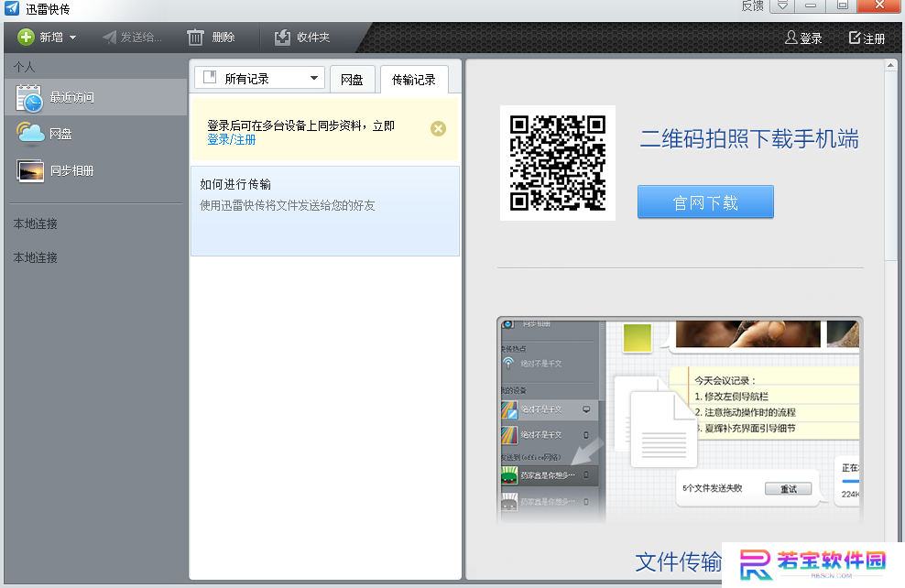Switch to the 传输记录 tab
Image resolution: width=905 pixels, height=588 pixels.
[x=414, y=80]
